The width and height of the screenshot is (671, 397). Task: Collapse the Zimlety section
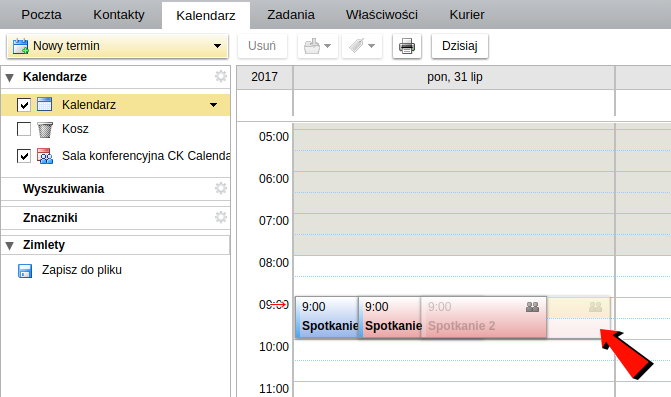pyautogui.click(x=10, y=246)
